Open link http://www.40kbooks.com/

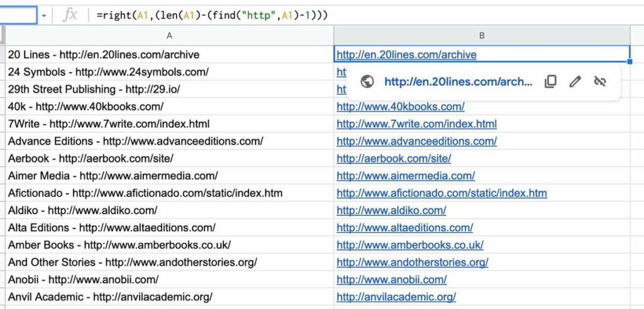point(401,107)
